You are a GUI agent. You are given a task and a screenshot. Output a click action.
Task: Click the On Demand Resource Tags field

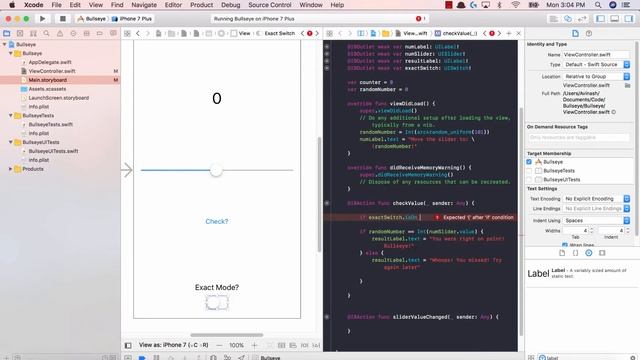tap(579, 138)
